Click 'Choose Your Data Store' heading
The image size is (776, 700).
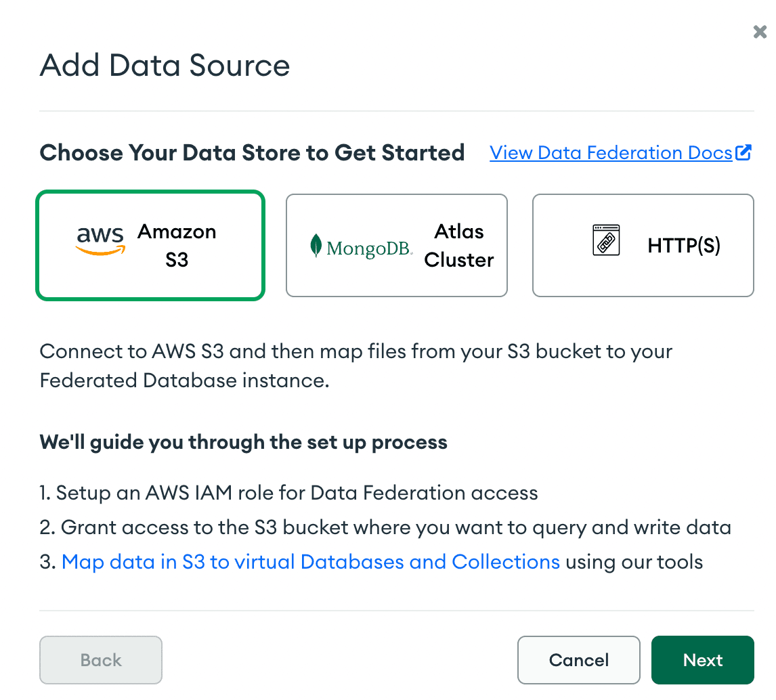click(252, 153)
